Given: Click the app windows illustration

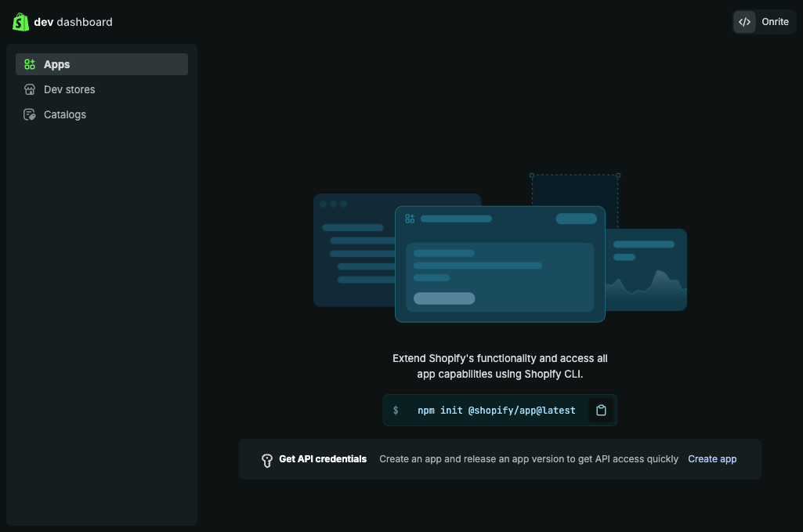Looking at the screenshot, I should coord(500,248).
